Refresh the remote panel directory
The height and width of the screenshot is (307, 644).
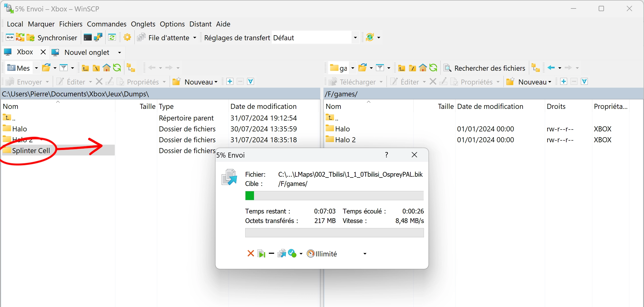coord(433,68)
